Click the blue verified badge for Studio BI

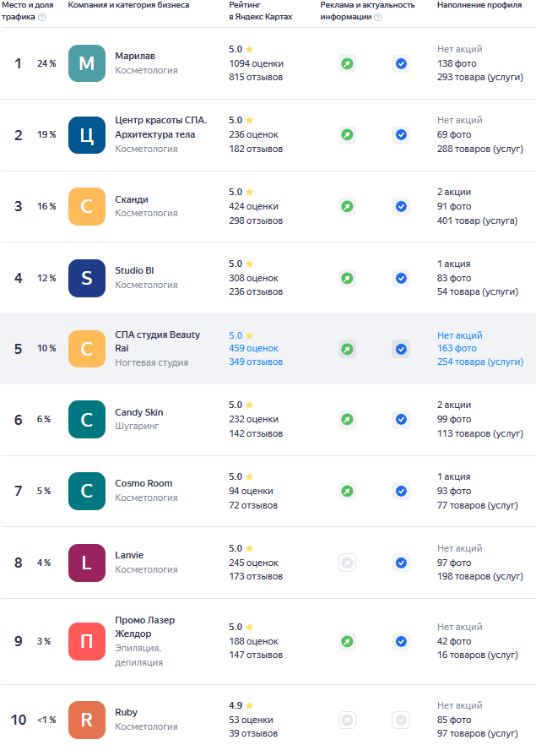click(x=401, y=278)
